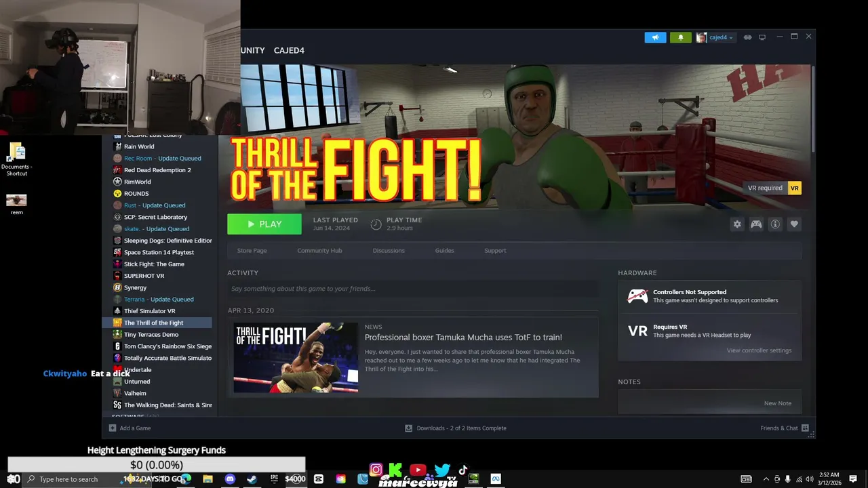The image size is (868, 488).
Task: Open Steam taskbar icon
Action: (x=252, y=479)
